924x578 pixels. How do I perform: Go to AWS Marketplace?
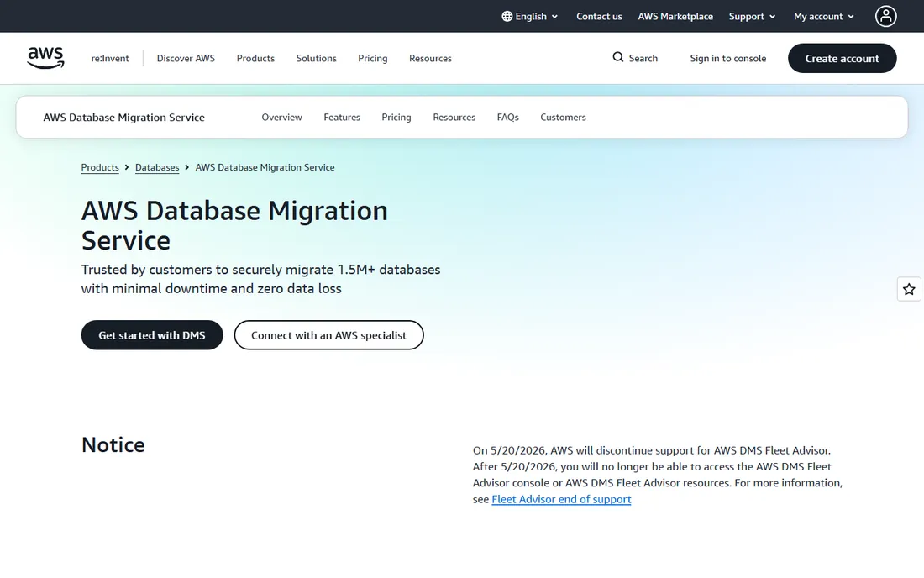coord(675,17)
